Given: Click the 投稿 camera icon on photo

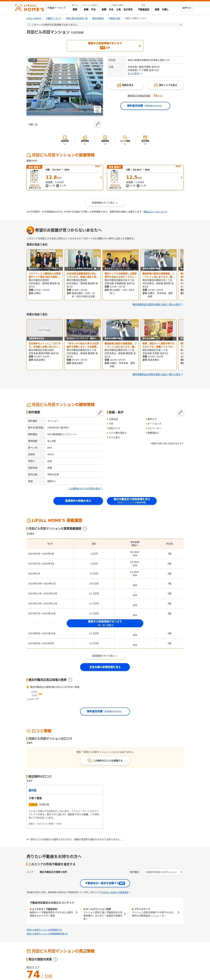Looking at the screenshot, I should pyautogui.click(x=98, y=109).
